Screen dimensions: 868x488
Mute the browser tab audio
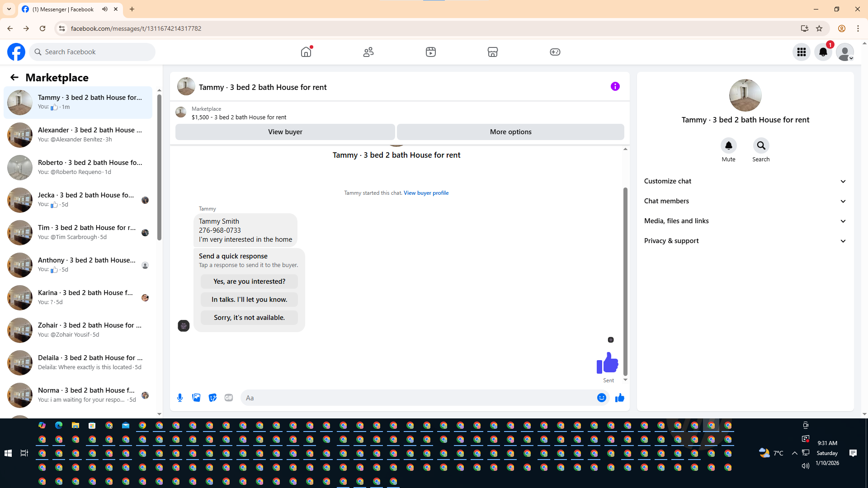tap(105, 9)
